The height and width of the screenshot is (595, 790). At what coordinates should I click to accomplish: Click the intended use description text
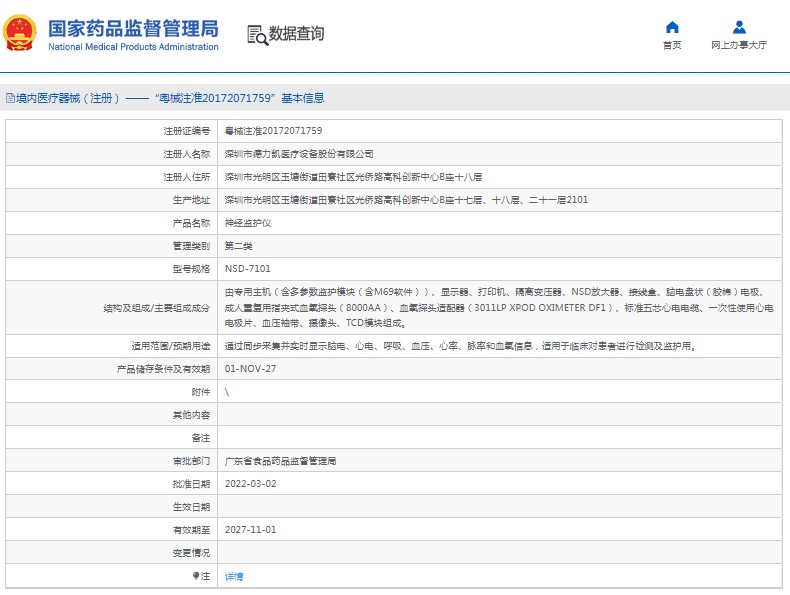[460, 346]
